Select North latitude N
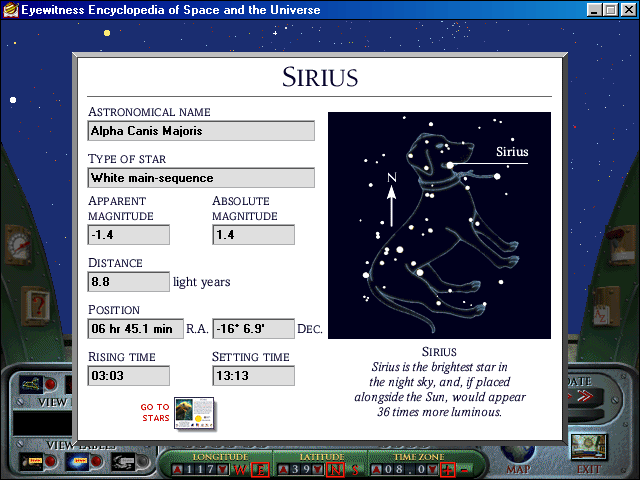Screen dimensions: 640x480 [x=335, y=470]
